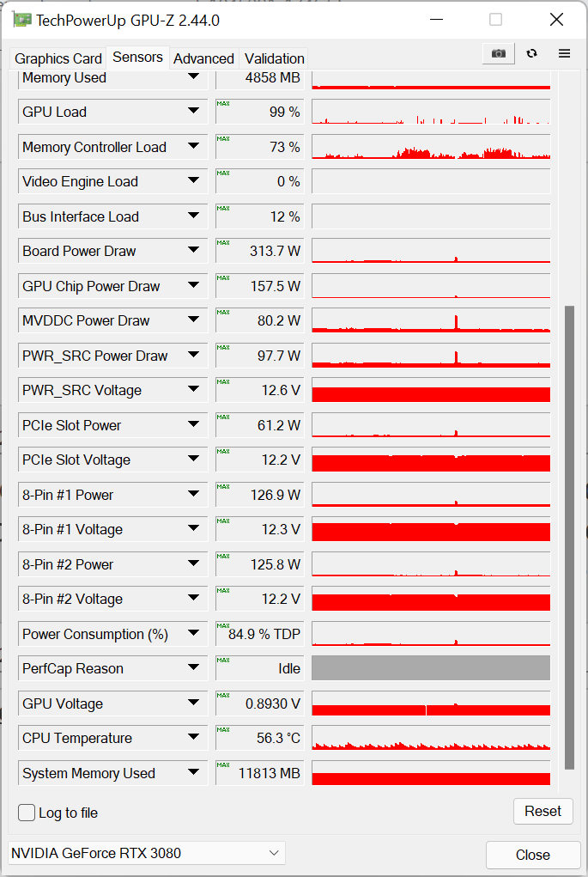Click the screenshot camera icon
The width and height of the screenshot is (588, 877).
pos(498,53)
